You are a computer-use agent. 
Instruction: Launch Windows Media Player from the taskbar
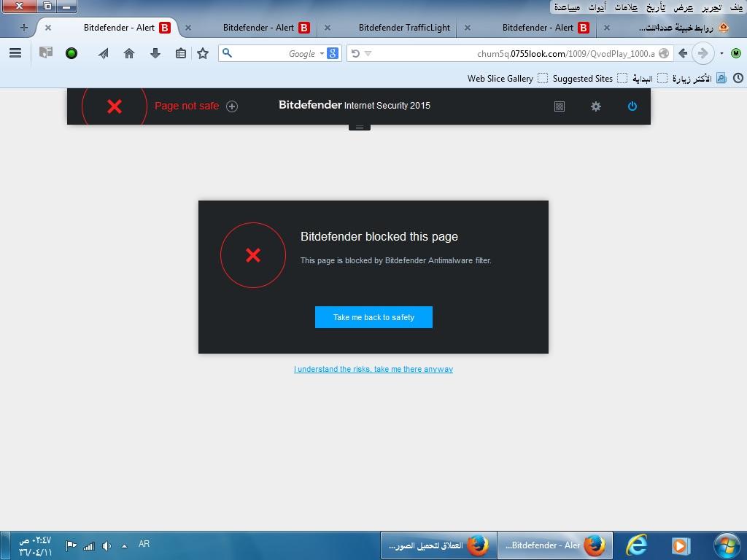681,545
